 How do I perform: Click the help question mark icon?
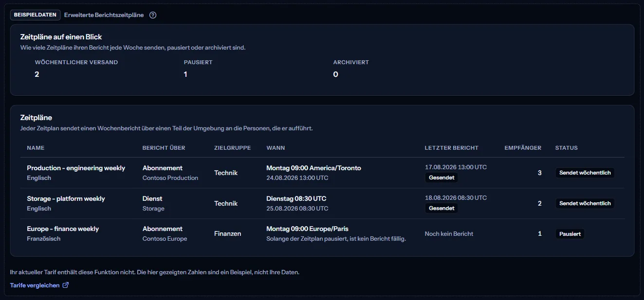(x=153, y=15)
